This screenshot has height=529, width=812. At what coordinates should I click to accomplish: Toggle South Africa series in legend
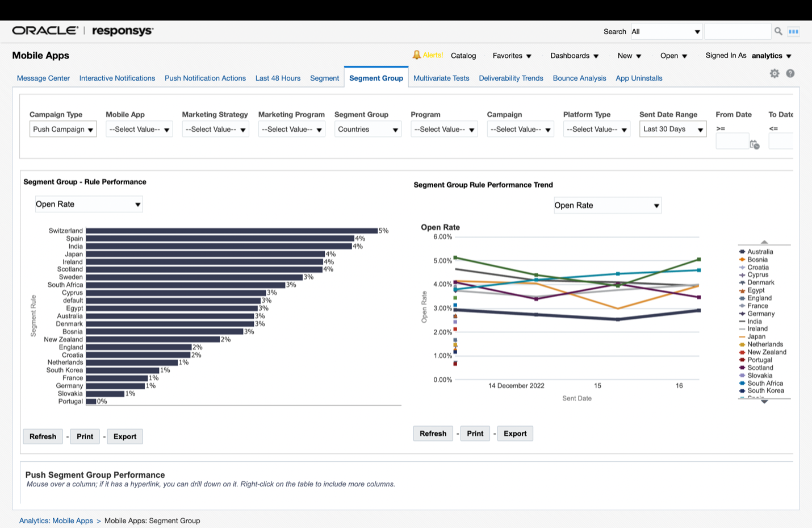pos(764,383)
